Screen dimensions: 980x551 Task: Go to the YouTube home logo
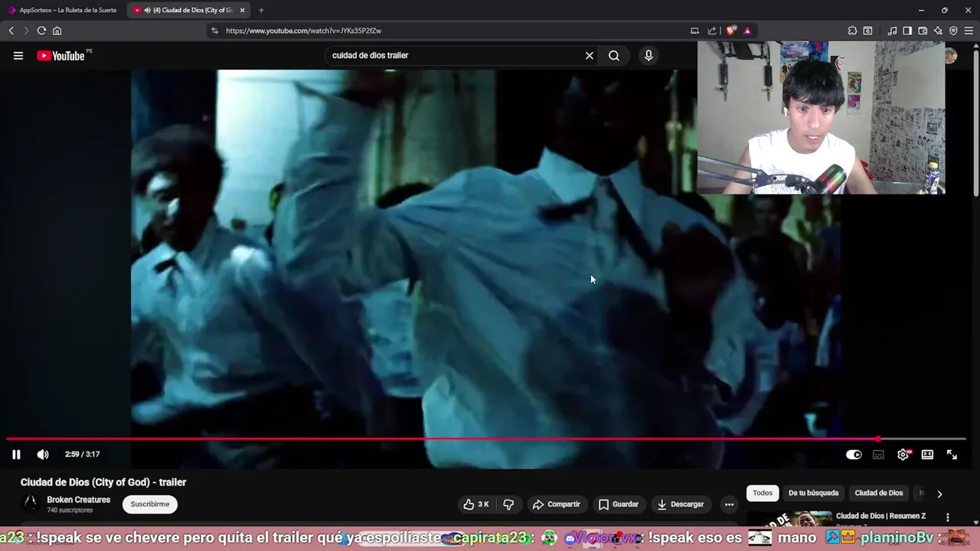pos(60,56)
